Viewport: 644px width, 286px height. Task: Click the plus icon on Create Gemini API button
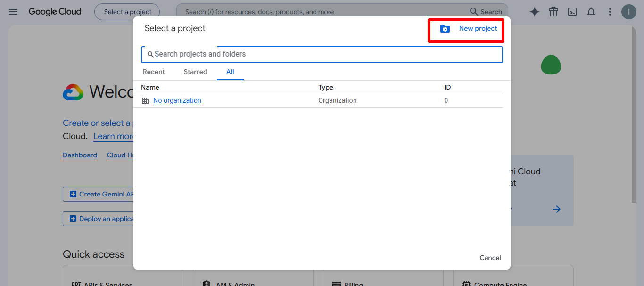[73, 194]
